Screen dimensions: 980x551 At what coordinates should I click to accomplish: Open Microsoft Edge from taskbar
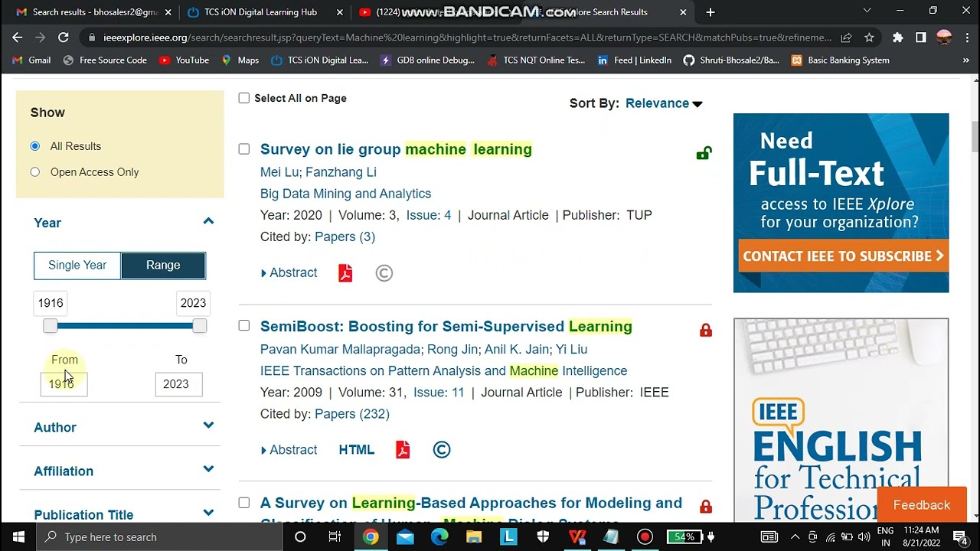click(x=439, y=537)
